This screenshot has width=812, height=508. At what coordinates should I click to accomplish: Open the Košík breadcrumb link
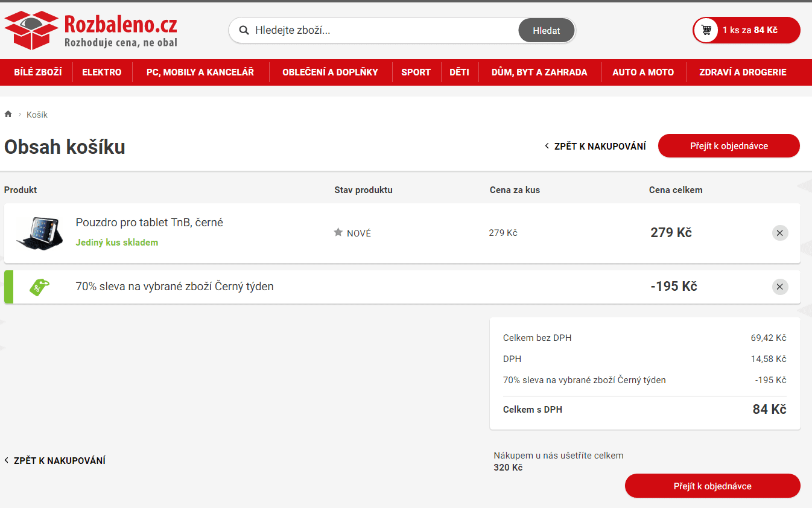click(38, 114)
